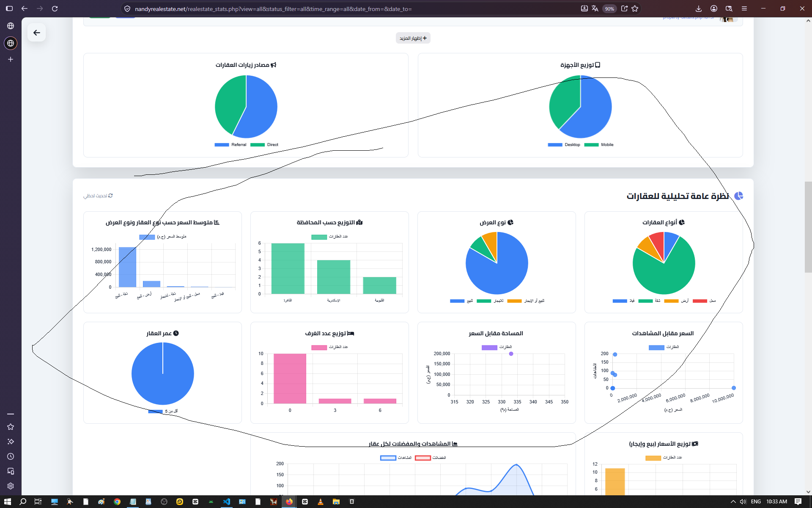812x508 pixels.
Task: Click green legend swatch in التوزيع حسب المحافظة
Action: coord(319,237)
